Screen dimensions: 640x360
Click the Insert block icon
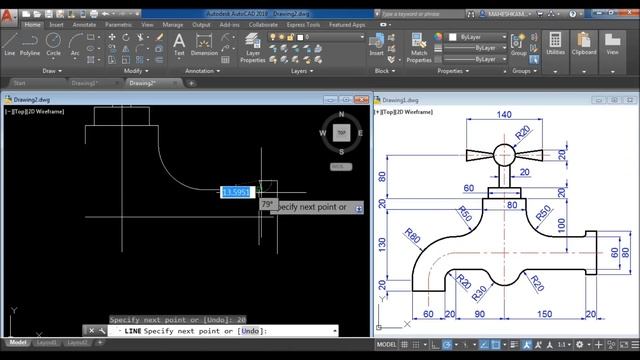(x=376, y=44)
